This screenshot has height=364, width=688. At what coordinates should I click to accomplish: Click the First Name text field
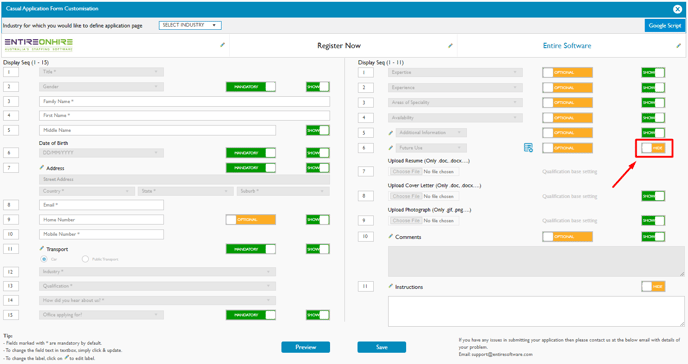coord(184,115)
